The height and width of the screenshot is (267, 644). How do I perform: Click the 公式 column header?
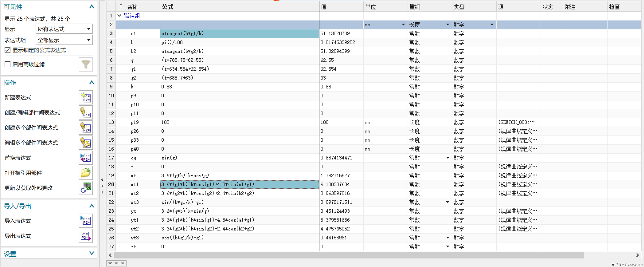(239, 6)
